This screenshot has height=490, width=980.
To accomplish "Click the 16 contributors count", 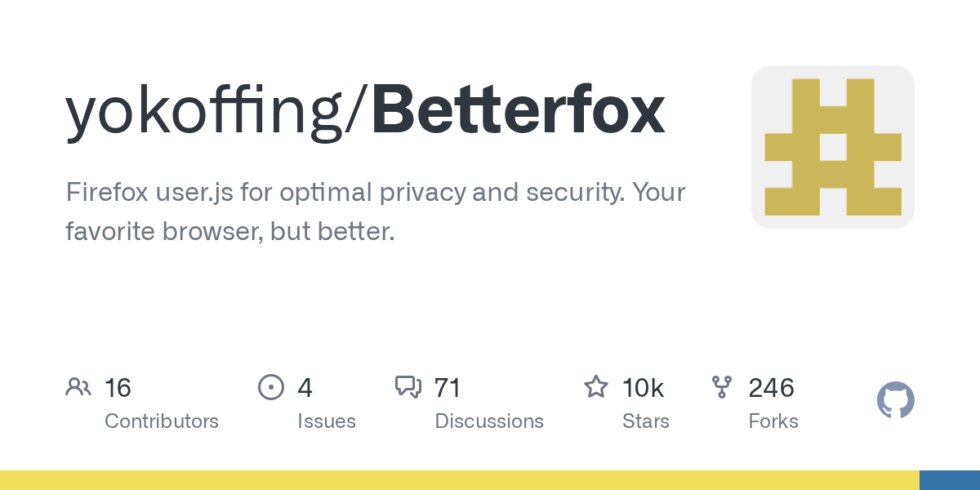I will tap(118, 387).
